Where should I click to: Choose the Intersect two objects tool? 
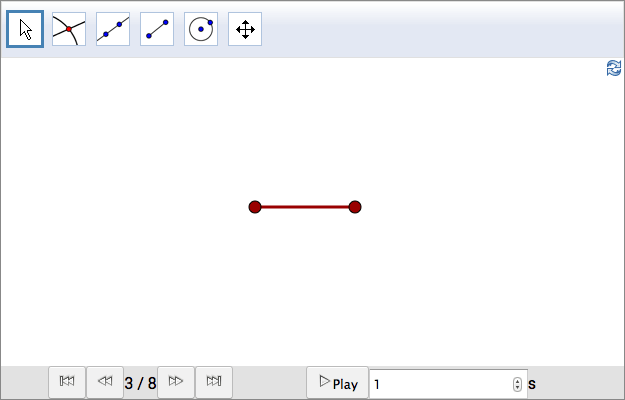coord(69,29)
